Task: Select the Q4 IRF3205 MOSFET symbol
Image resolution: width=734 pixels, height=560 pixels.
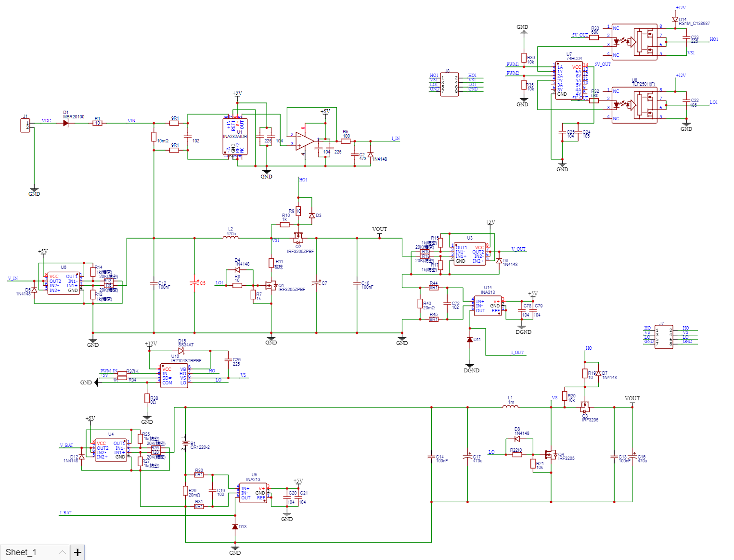Action: [x=551, y=454]
